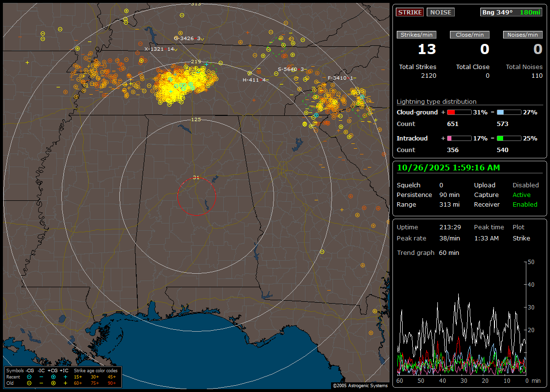Click the Bng 349° bearing readout box
550x392 pixels.
click(511, 13)
